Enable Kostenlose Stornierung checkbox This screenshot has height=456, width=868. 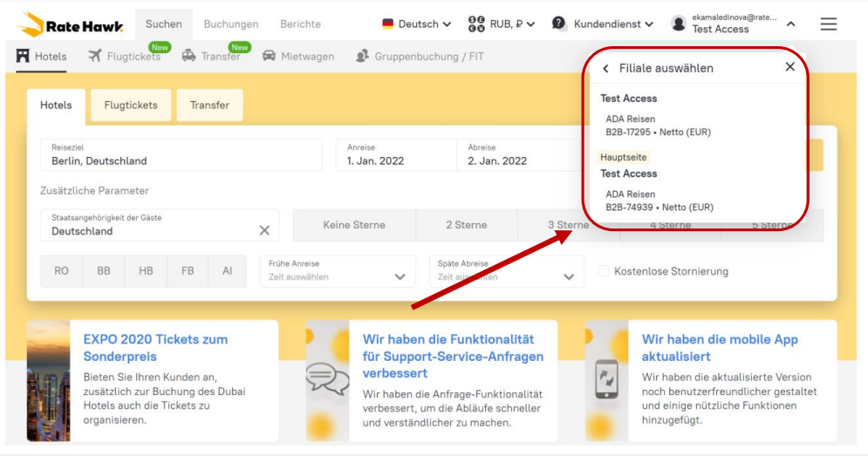pyautogui.click(x=604, y=271)
